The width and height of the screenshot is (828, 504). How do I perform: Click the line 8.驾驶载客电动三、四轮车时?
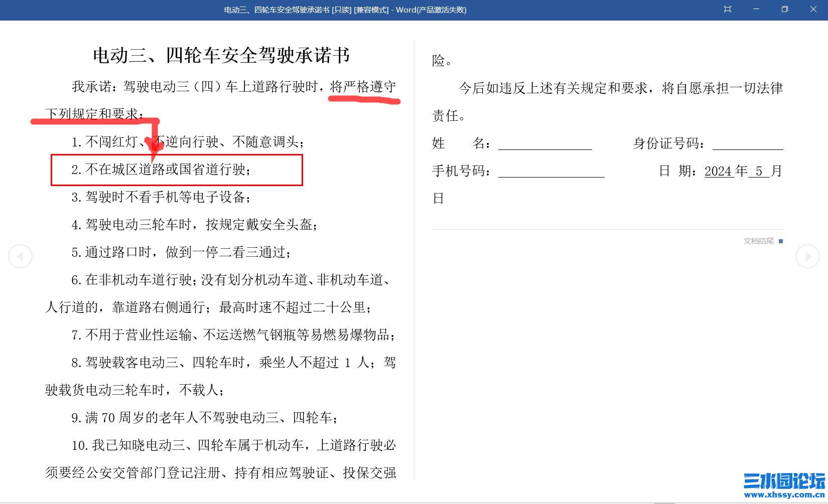(233, 363)
